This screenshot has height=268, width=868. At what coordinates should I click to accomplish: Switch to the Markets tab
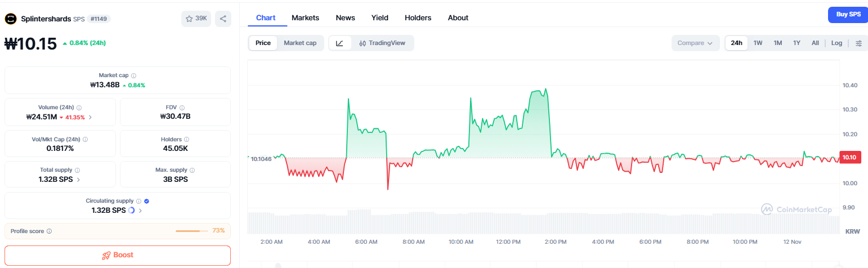click(305, 17)
